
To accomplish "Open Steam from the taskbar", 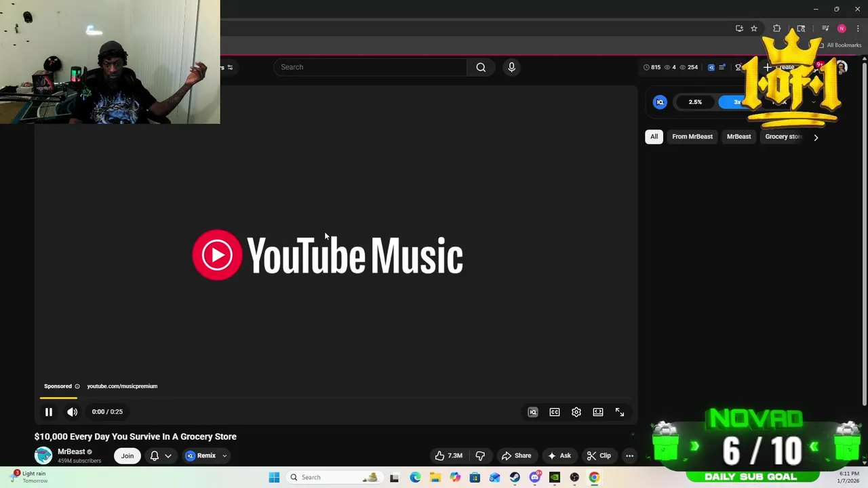I will 515,477.
